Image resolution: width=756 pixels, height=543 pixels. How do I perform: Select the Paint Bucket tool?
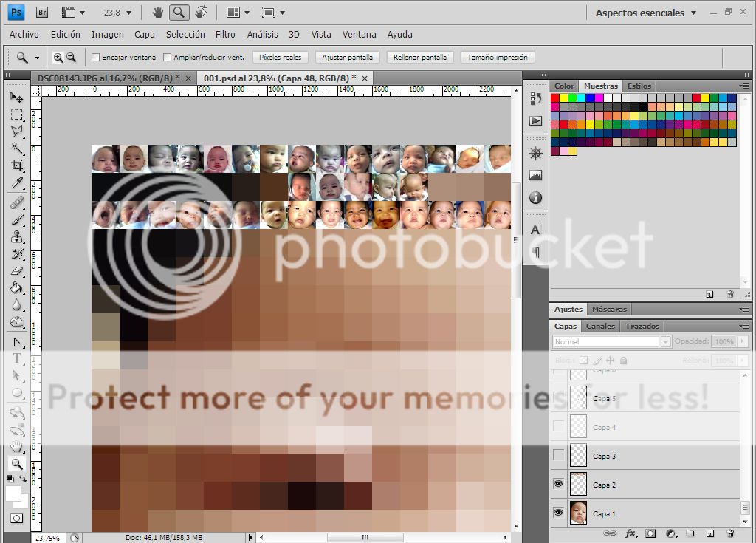pos(16,287)
